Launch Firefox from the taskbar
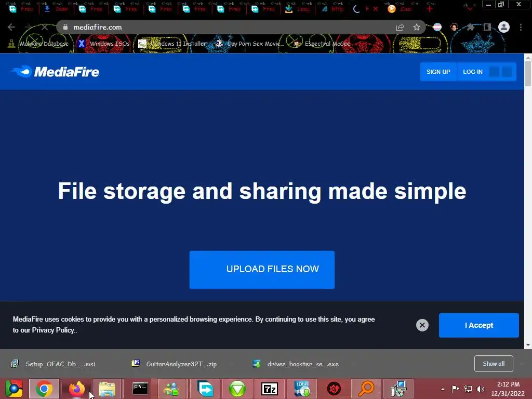Image resolution: width=532 pixels, height=399 pixels. coord(77,389)
